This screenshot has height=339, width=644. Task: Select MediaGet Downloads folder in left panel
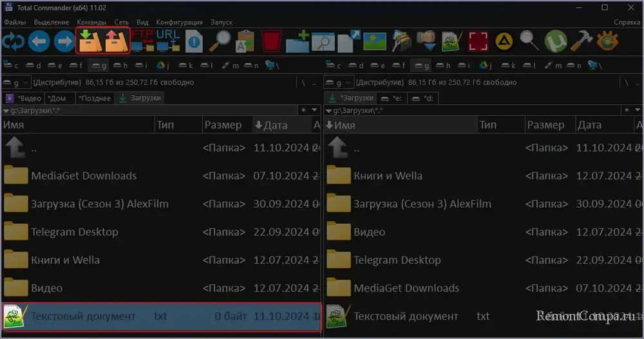click(x=84, y=176)
